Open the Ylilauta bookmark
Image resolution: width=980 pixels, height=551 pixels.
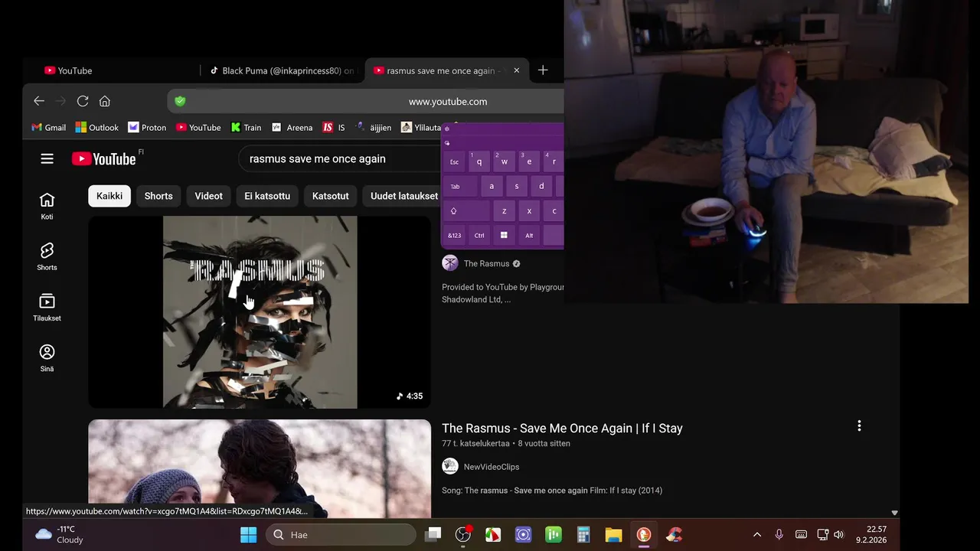click(421, 128)
